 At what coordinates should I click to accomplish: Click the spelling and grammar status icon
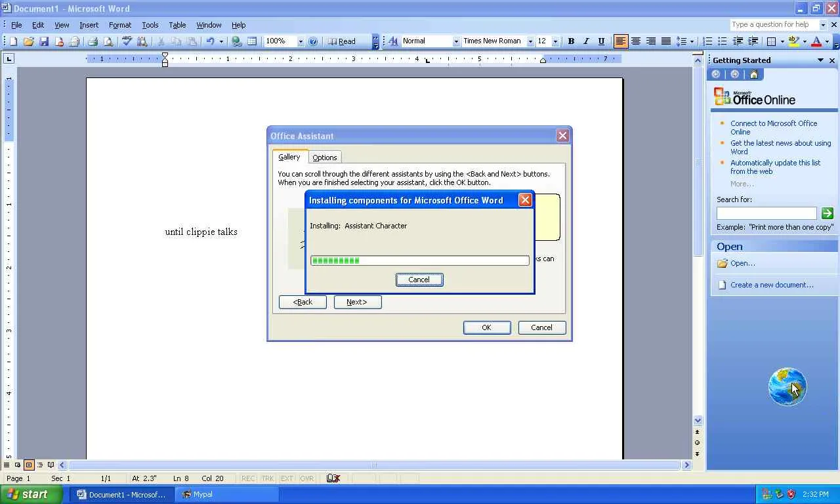[x=333, y=478]
